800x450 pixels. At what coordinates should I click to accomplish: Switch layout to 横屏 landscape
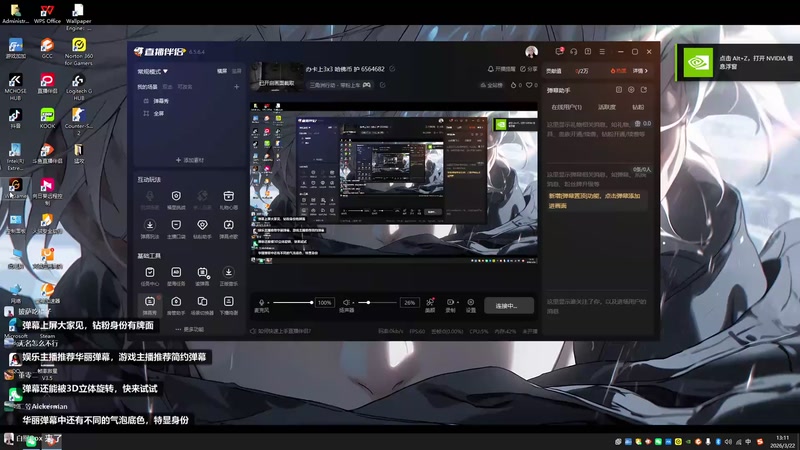coord(222,71)
